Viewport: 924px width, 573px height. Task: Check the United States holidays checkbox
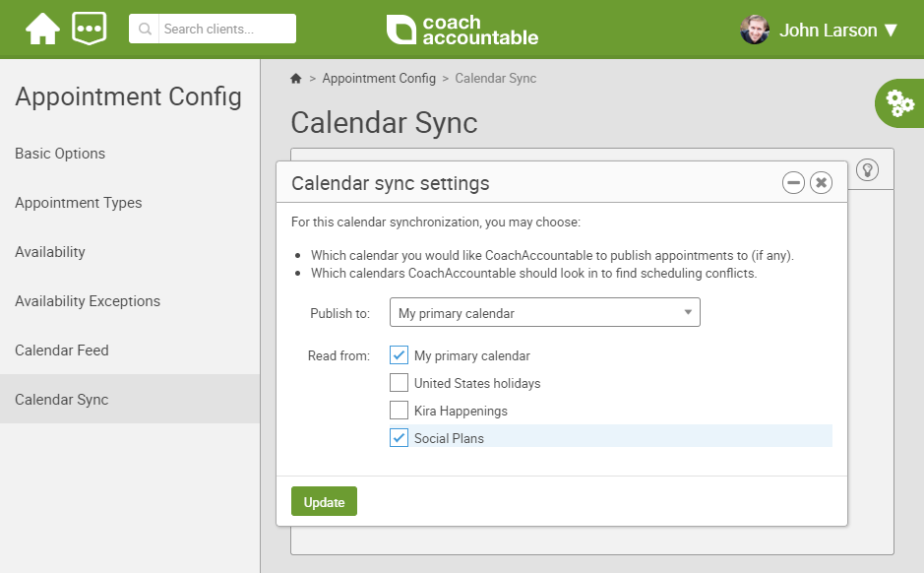pyautogui.click(x=399, y=383)
